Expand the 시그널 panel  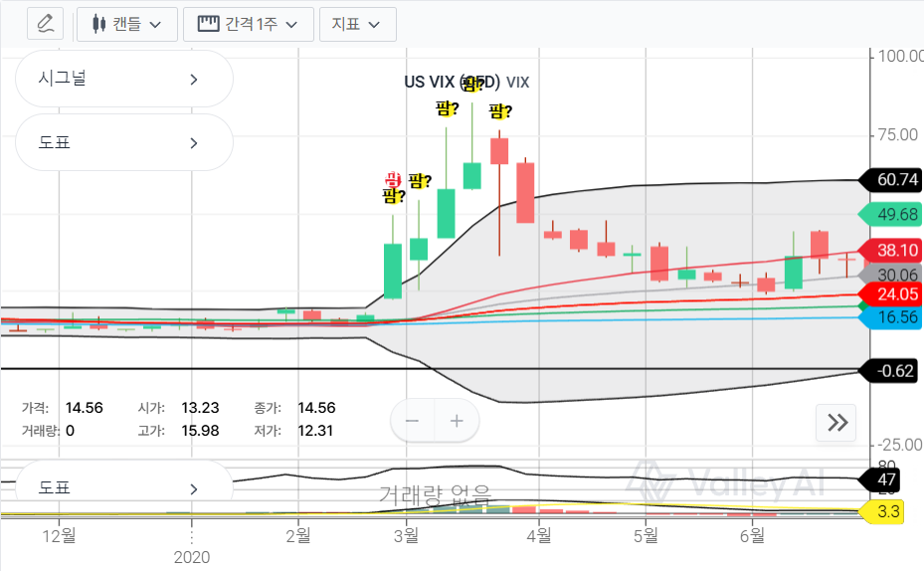point(123,79)
